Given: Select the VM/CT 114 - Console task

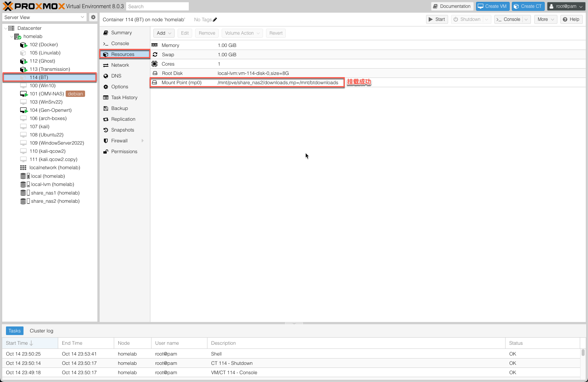Looking at the screenshot, I should (x=291, y=373).
